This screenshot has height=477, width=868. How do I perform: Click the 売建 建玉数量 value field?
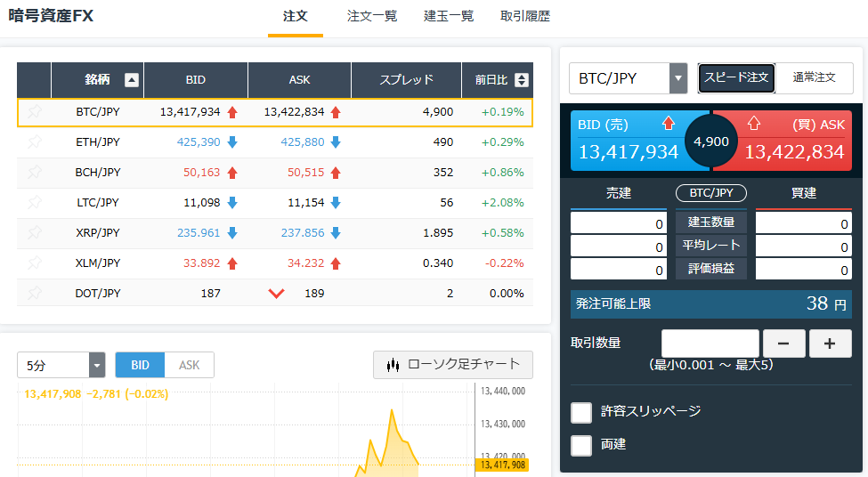[x=619, y=223]
